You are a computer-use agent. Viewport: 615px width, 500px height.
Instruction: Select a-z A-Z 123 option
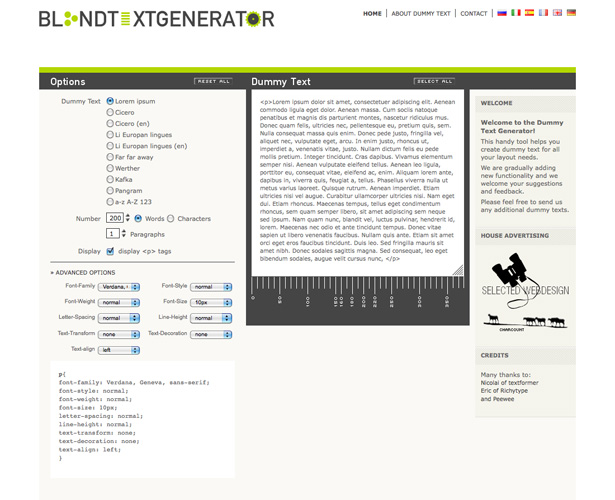(110, 202)
